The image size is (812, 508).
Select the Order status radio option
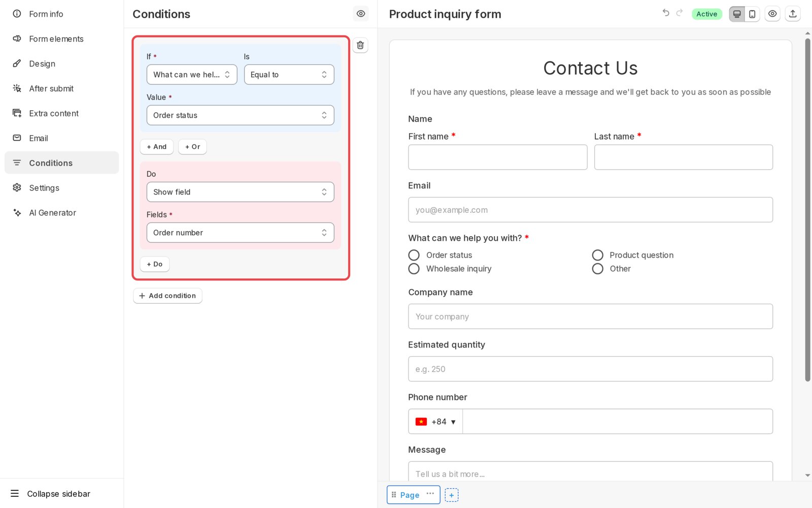pos(414,255)
